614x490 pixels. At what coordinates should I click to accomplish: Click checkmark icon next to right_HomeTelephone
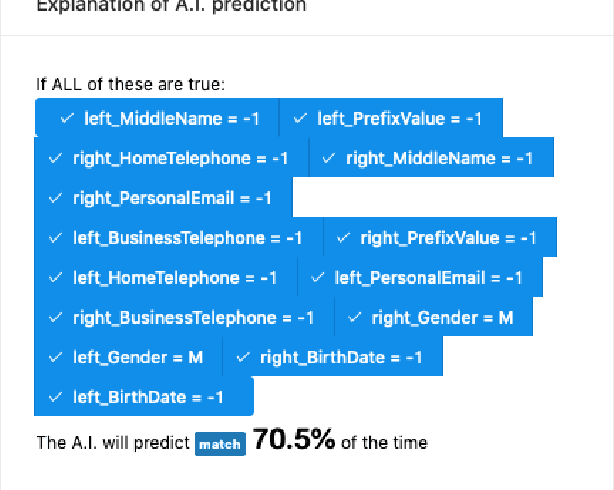[x=55, y=159]
